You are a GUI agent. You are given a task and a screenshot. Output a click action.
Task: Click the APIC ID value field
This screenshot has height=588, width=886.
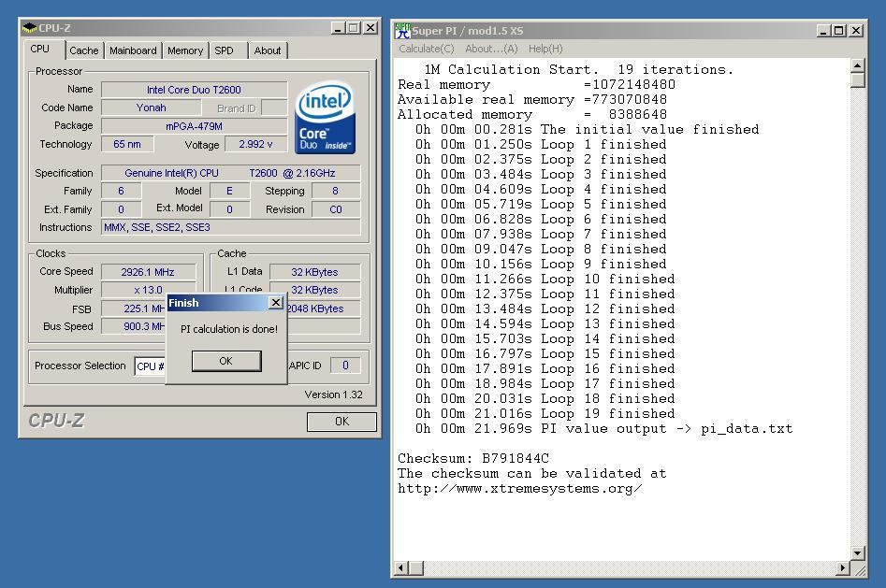point(345,366)
